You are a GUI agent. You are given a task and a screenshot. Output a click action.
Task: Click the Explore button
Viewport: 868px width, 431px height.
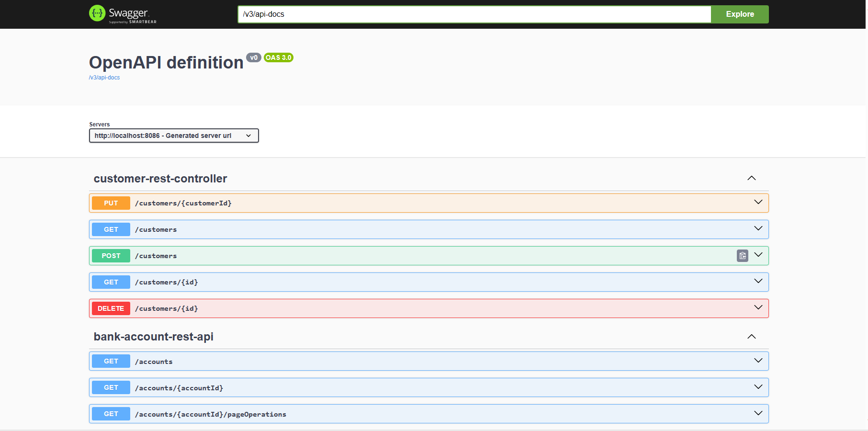click(x=740, y=14)
